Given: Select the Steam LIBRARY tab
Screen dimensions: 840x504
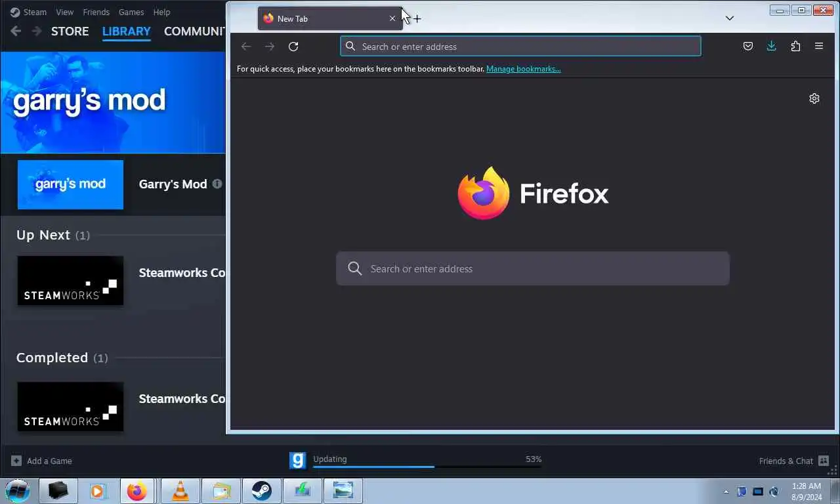Looking at the screenshot, I should (127, 31).
